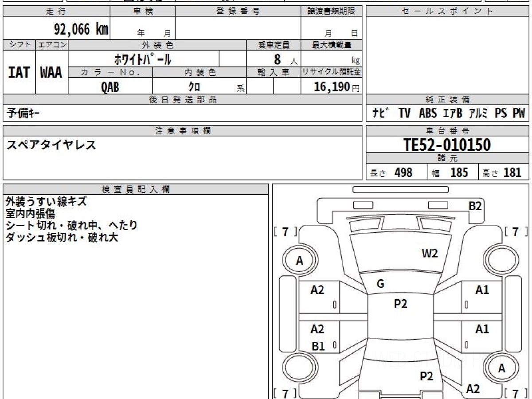Click the 車台番号 header
This screenshot has height=399, width=532.
click(x=448, y=131)
